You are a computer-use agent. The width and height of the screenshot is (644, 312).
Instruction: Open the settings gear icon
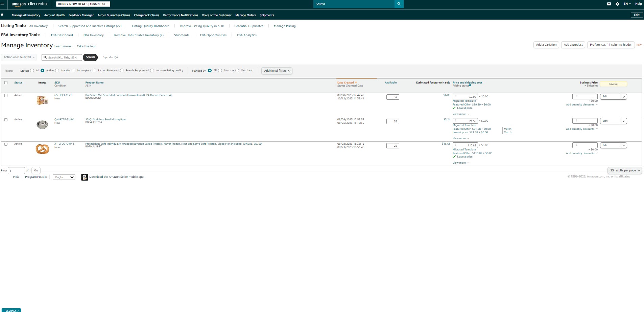[617, 4]
